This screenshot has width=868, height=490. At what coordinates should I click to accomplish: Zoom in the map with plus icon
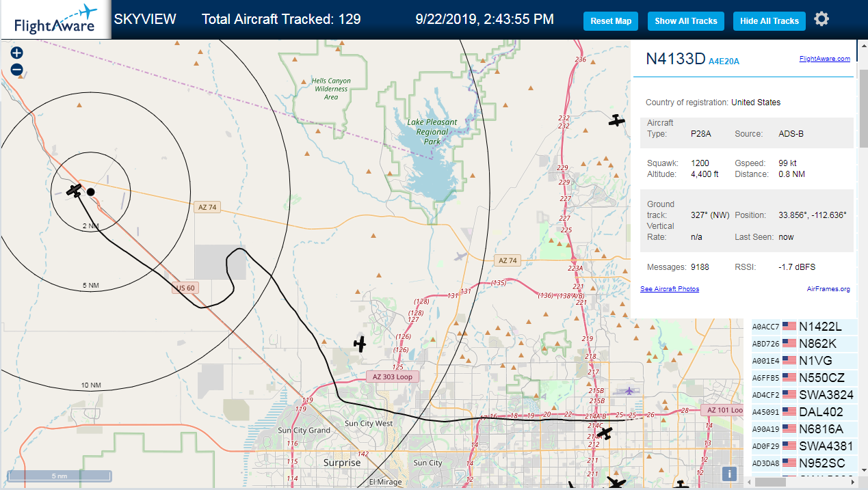click(17, 53)
